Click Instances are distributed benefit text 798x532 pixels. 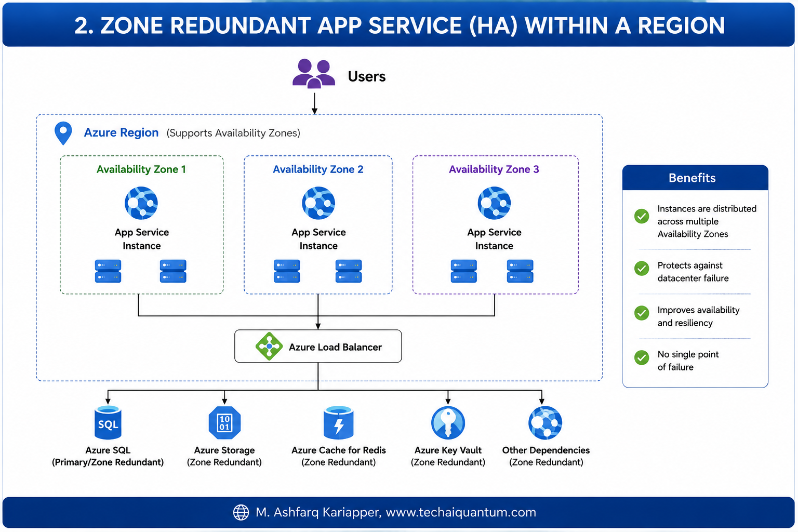707,221
